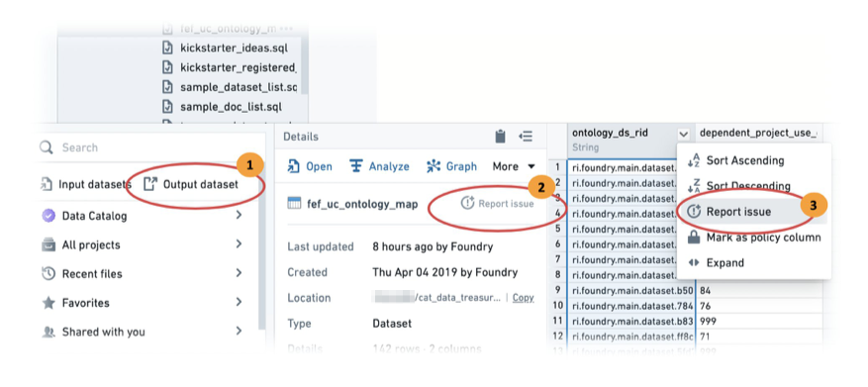The image size is (868, 387).
Task: Click the search magnifier icon
Action: coord(46,147)
